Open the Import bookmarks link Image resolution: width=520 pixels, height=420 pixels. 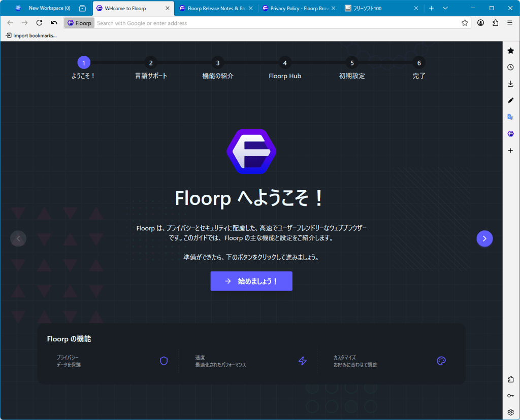31,36
